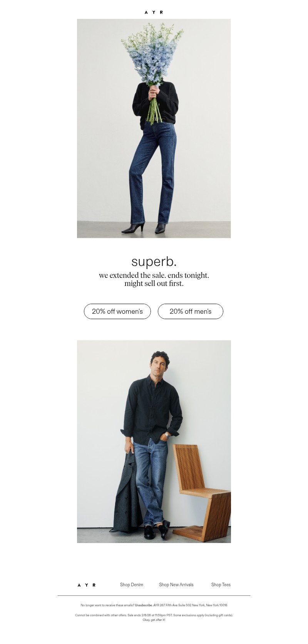308x644 pixels.
Task: Click the divider line above the footer text
Action: 154,595
